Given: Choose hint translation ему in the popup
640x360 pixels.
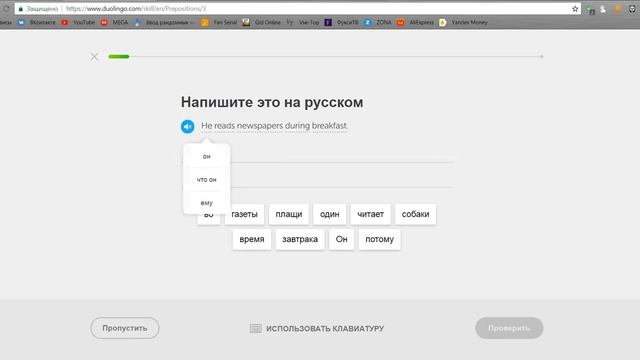Looking at the screenshot, I should (x=207, y=203).
